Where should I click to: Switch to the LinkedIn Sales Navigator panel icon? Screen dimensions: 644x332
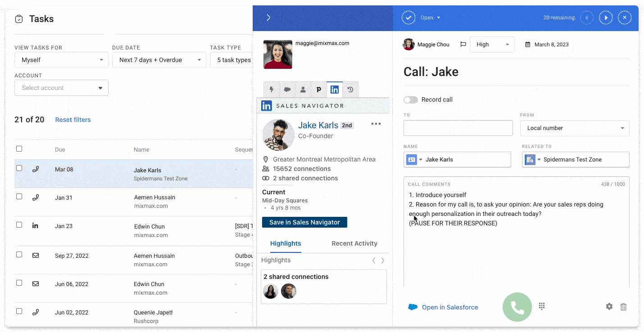tap(335, 90)
